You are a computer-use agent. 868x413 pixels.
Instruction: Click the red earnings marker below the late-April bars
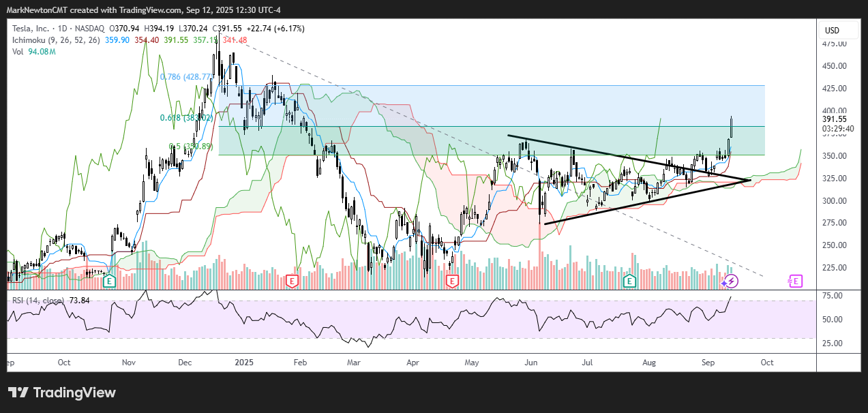pyautogui.click(x=451, y=281)
